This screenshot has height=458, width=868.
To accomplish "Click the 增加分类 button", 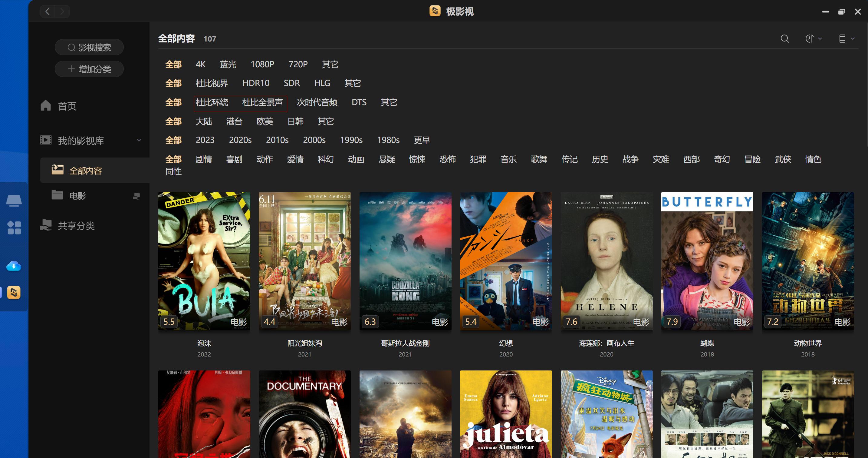I will (89, 69).
